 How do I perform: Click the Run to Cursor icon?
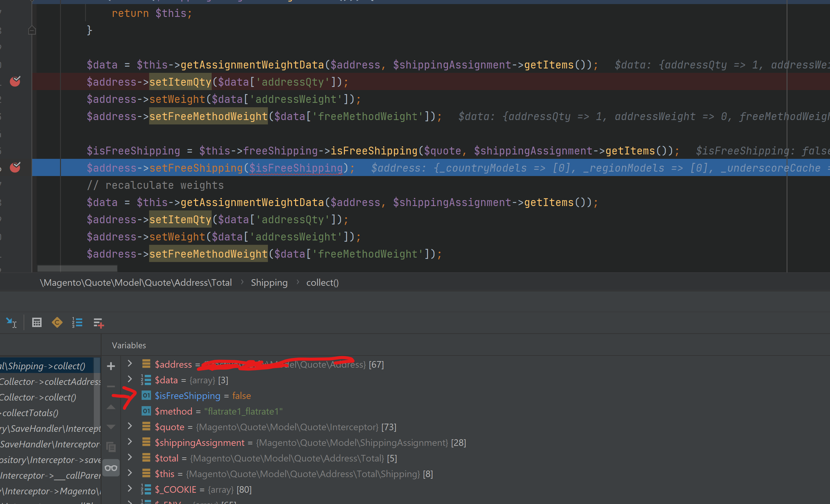11,322
